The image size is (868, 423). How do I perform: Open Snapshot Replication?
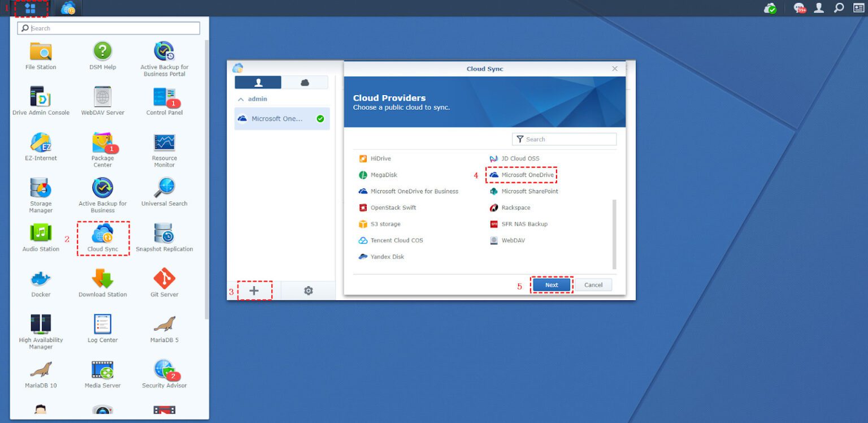click(x=164, y=238)
